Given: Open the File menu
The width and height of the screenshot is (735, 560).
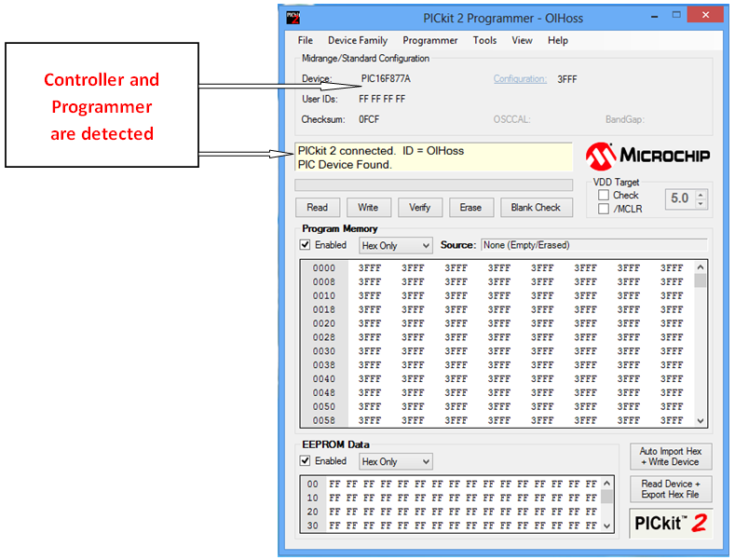Looking at the screenshot, I should 306,40.
